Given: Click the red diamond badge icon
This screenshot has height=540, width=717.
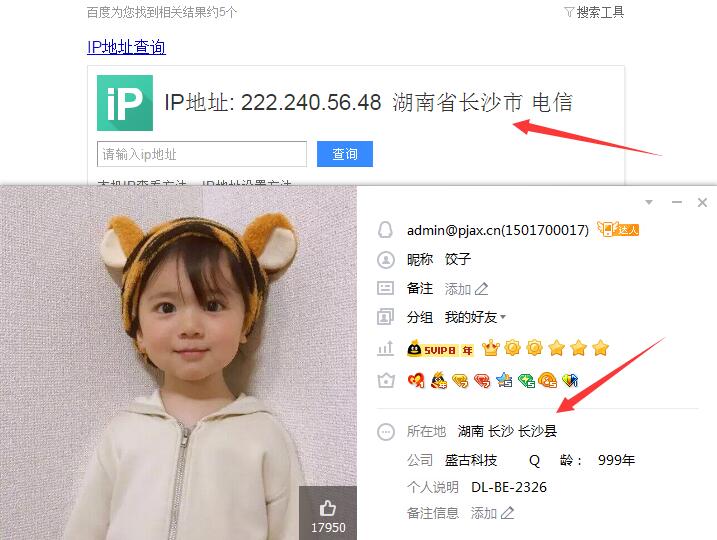Looking at the screenshot, I should click(482, 380).
